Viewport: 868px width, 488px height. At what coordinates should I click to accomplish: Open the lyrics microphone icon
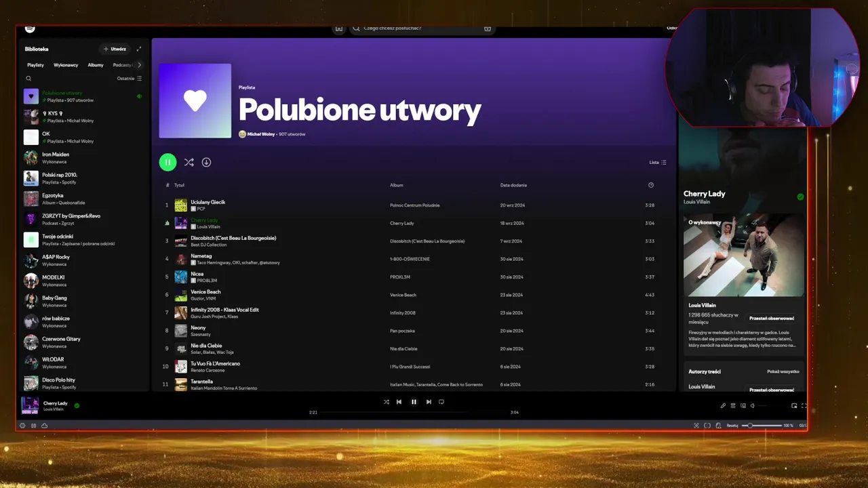[x=723, y=406]
